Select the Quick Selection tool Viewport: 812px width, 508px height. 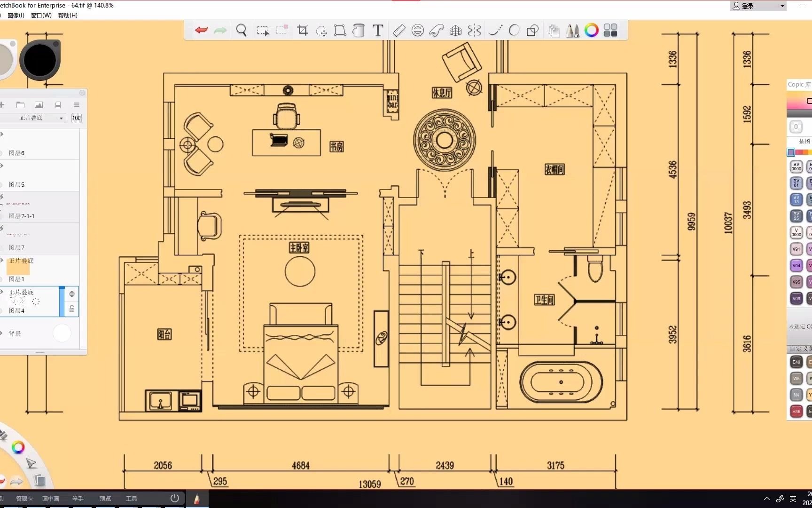tap(282, 31)
